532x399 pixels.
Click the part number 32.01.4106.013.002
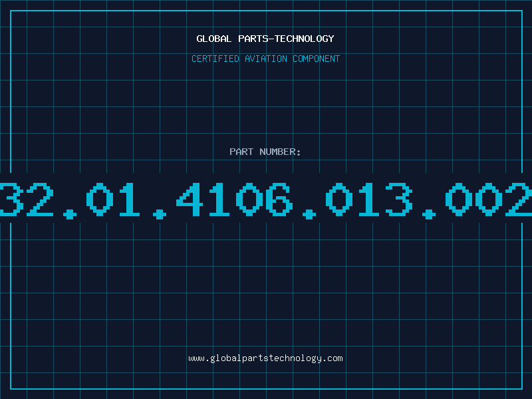(x=266, y=200)
